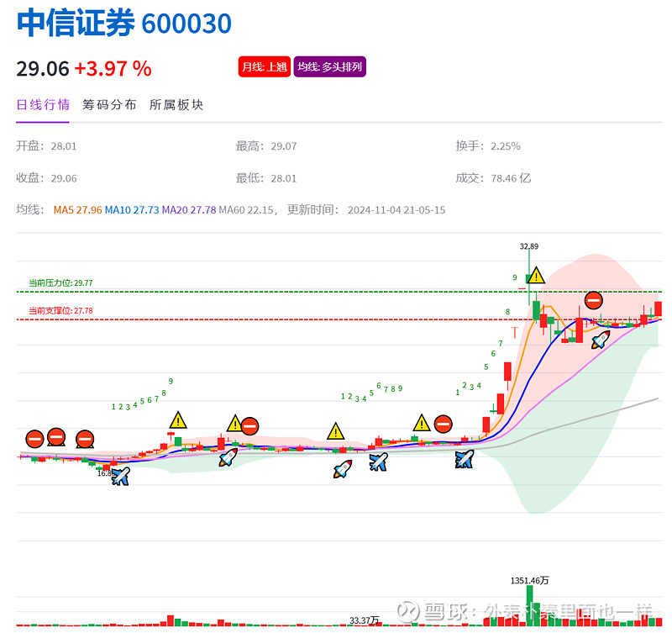Click the green dashed pressure line
Viewport: 672px width, 633px height.
click(x=339, y=292)
